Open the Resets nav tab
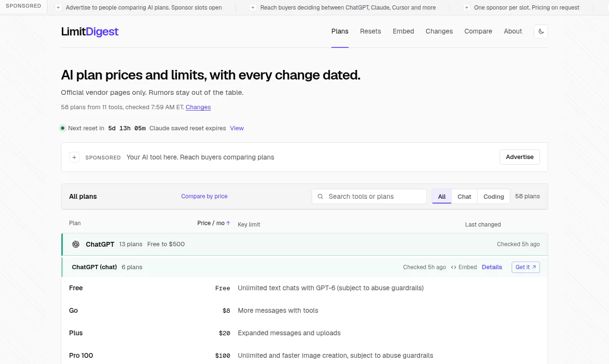609x364 pixels. [371, 32]
